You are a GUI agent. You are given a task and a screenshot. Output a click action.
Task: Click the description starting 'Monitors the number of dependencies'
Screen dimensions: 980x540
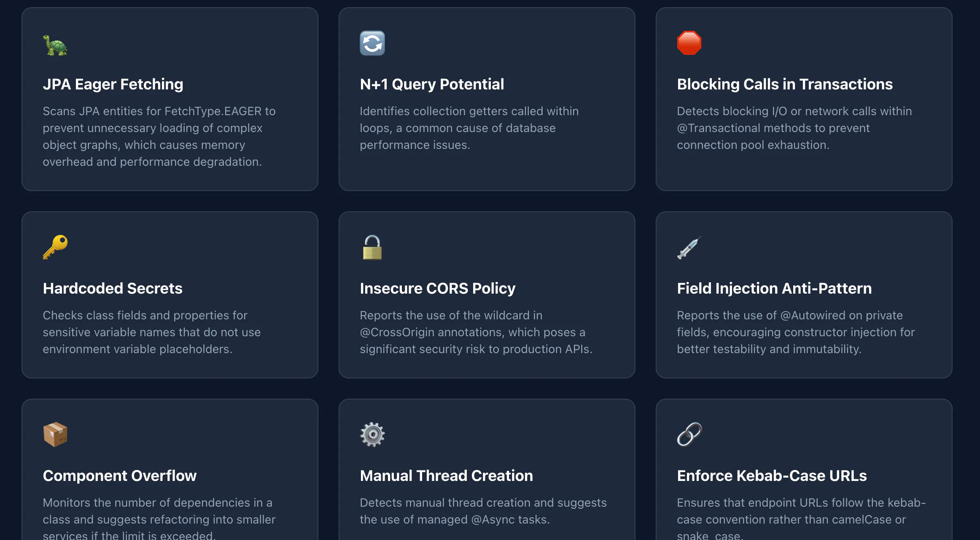coord(159,519)
